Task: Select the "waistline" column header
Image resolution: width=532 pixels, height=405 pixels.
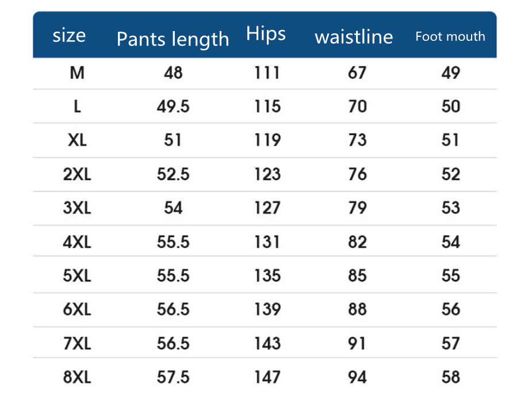Action: coord(354,37)
